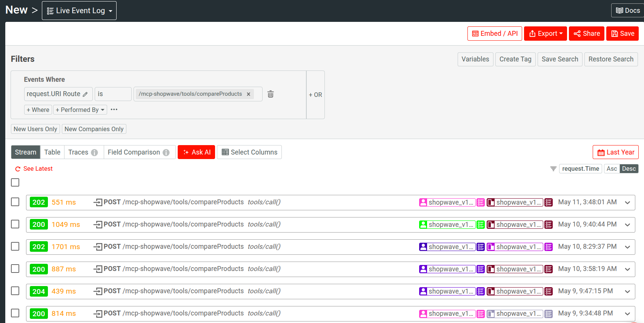Click the user avatar in the 814 ms row
The height and width of the screenshot is (323, 644).
click(423, 314)
